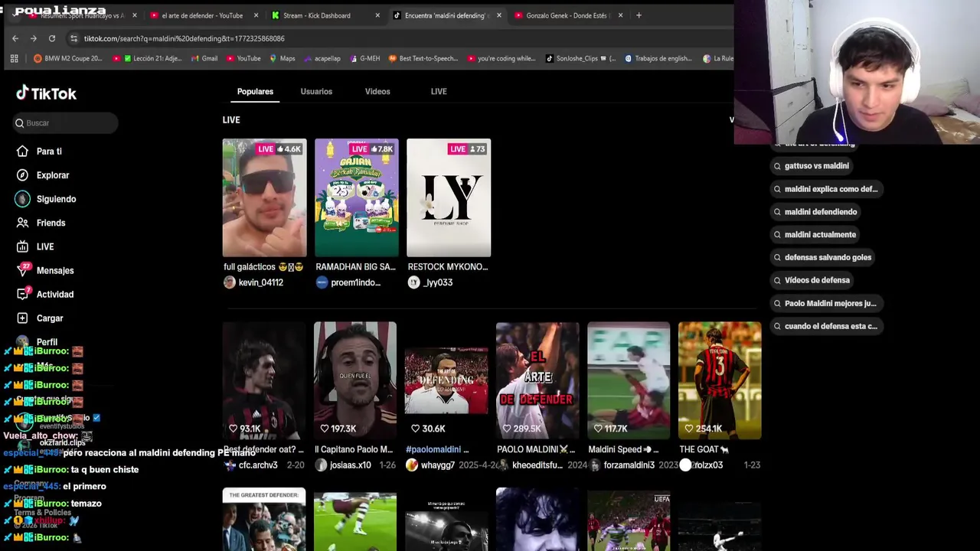This screenshot has width=980, height=551.
Task: Open Explorar compass icon
Action: (22, 175)
